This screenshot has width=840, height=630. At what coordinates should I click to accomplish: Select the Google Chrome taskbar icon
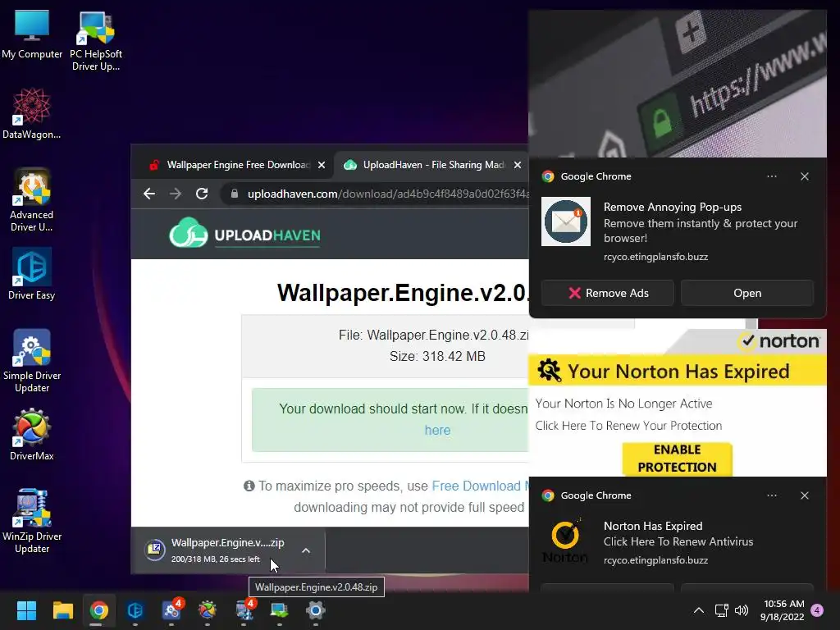(x=98, y=610)
